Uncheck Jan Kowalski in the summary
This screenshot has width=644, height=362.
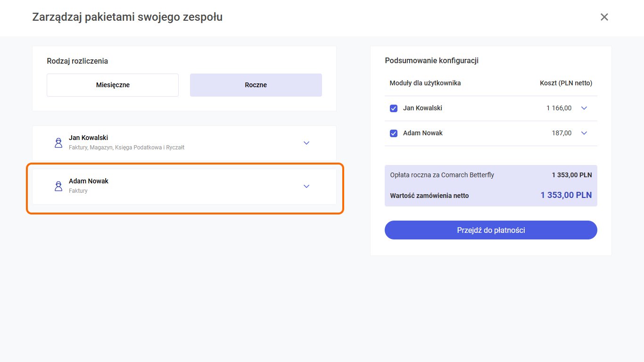(x=394, y=108)
